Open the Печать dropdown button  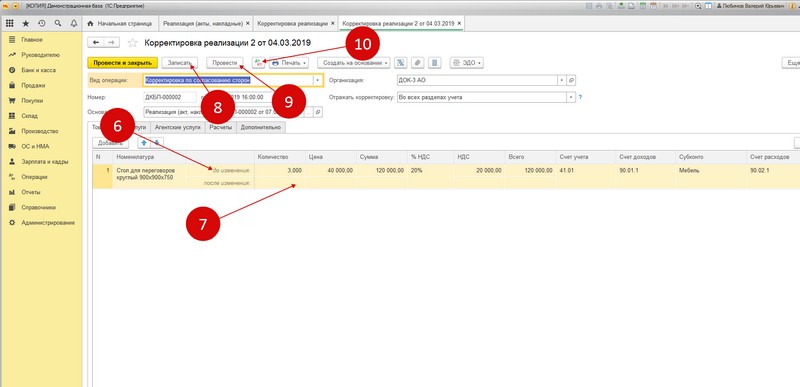pyautogui.click(x=289, y=63)
